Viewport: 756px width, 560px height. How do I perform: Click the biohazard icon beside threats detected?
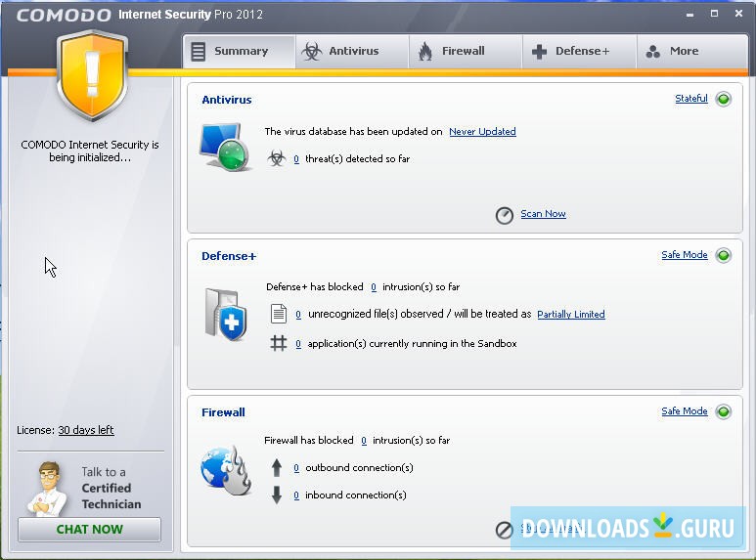tap(276, 158)
